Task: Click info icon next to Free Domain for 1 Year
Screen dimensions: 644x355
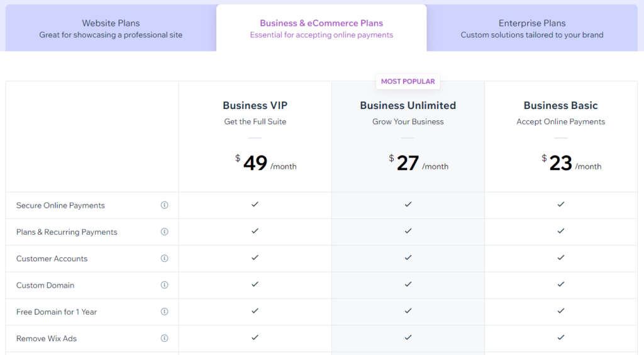Action: click(x=164, y=312)
